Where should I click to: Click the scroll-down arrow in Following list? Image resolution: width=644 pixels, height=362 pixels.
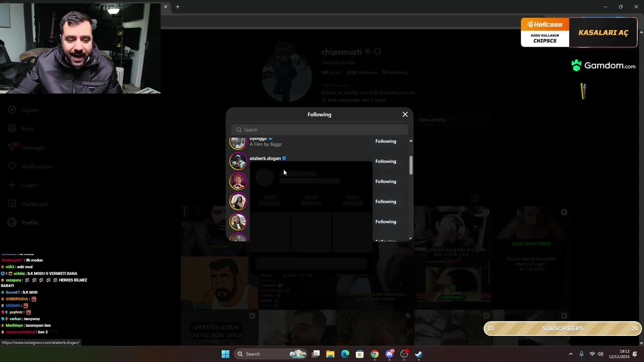point(411,238)
